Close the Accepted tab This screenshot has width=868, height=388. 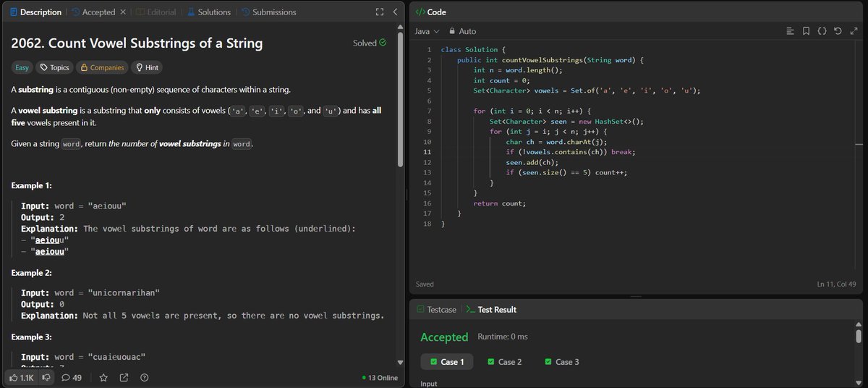(x=122, y=12)
